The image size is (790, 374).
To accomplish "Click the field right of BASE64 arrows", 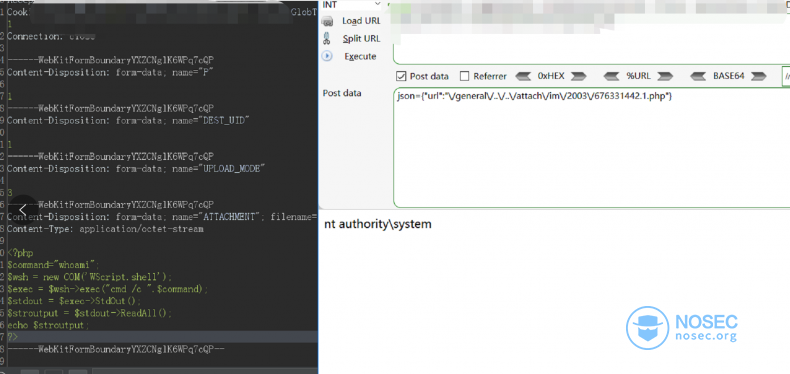I will click(786, 76).
